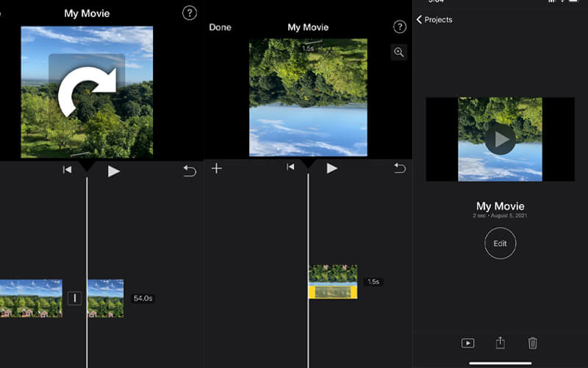Tap the home indicator bar
The image size is (588, 368).
(x=501, y=363)
